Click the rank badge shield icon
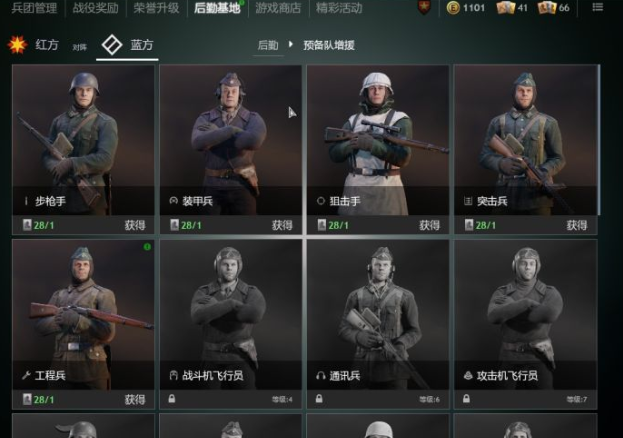 [424, 7]
